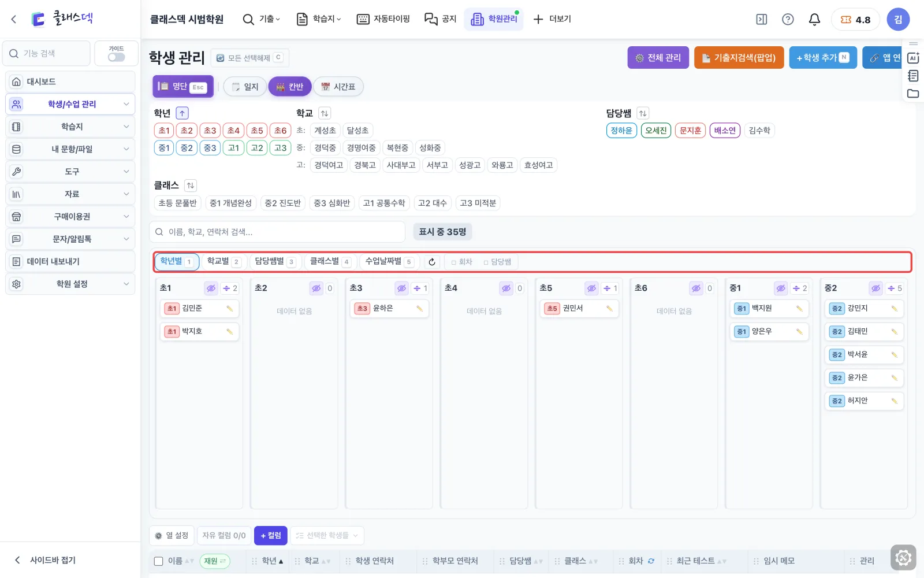
Task: Click the 전체 관리 button
Action: point(658,58)
